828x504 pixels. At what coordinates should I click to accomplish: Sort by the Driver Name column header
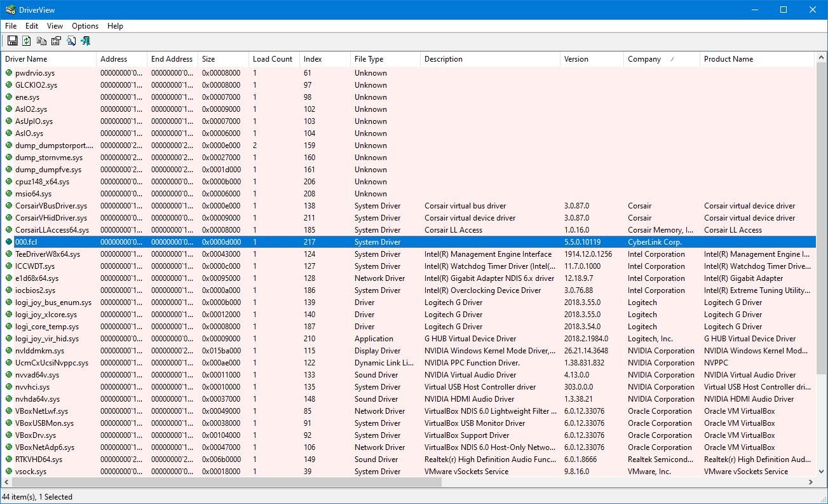click(x=26, y=59)
